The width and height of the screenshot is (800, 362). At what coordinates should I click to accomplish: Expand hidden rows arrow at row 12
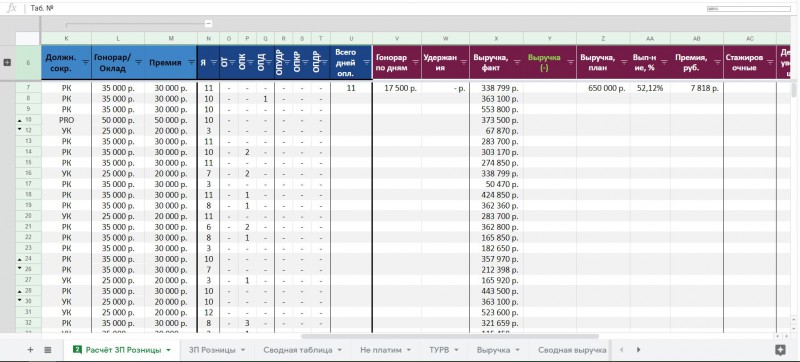[19, 130]
